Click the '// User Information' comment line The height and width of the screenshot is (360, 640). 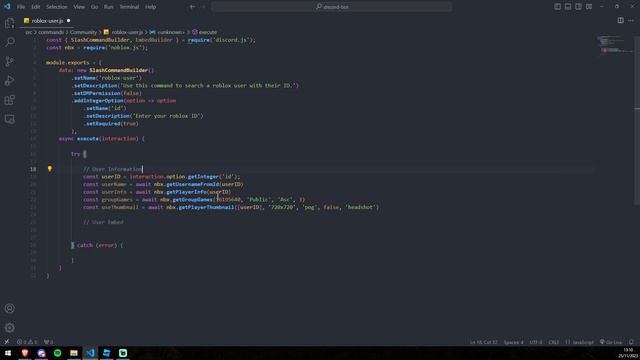(113, 169)
